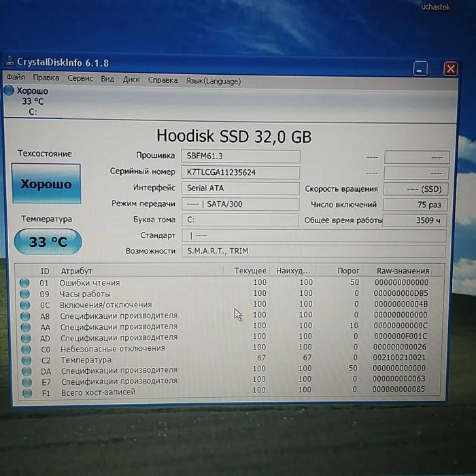476x476 pixels.
Task: Open the Язык(Language) menu
Action: pos(214,81)
